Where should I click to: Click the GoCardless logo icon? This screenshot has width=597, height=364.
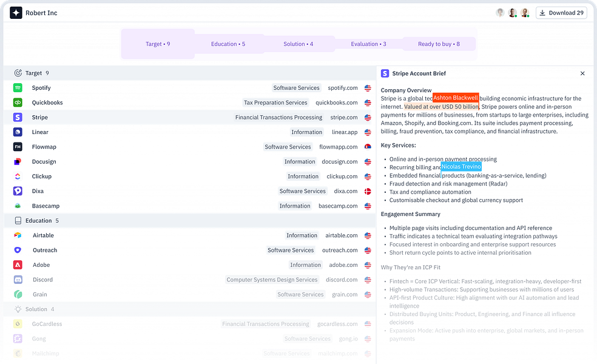point(18,324)
